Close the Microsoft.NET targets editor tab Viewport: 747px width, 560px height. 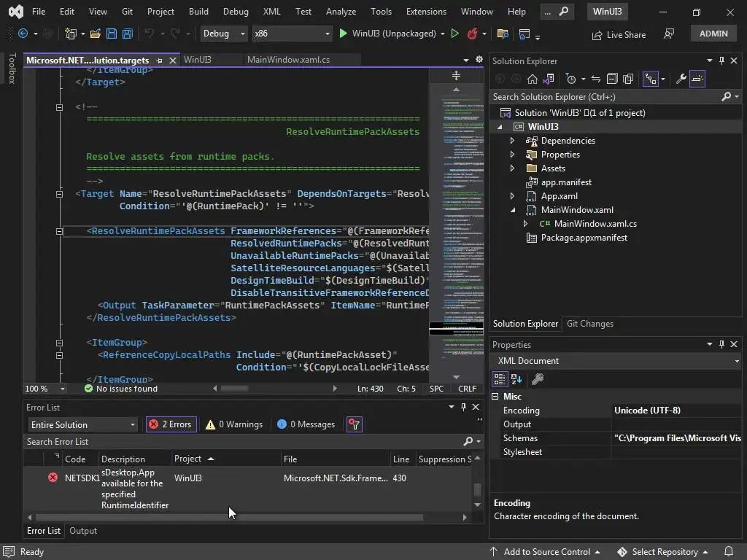[173, 60]
